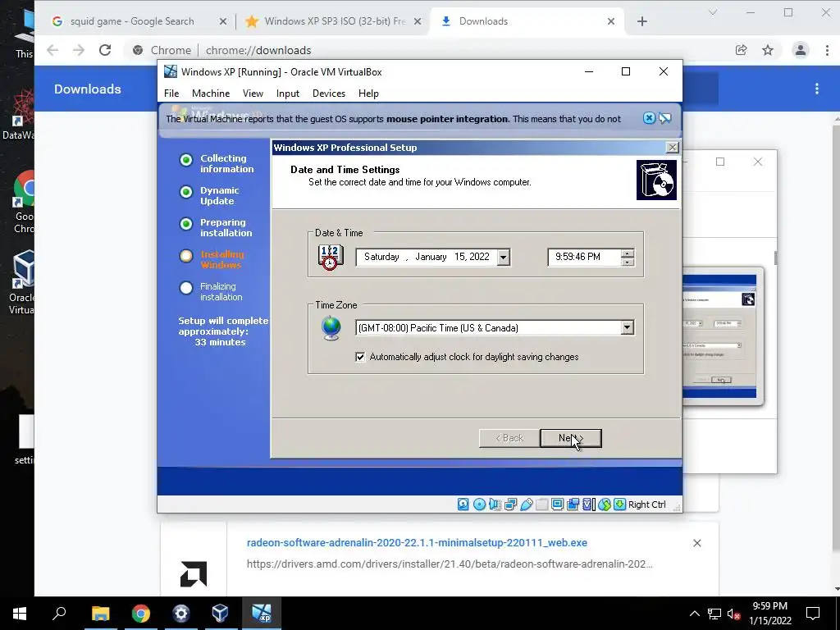Image resolution: width=840 pixels, height=630 pixels.
Task: Open notification center on taskbar
Action: tap(813, 614)
